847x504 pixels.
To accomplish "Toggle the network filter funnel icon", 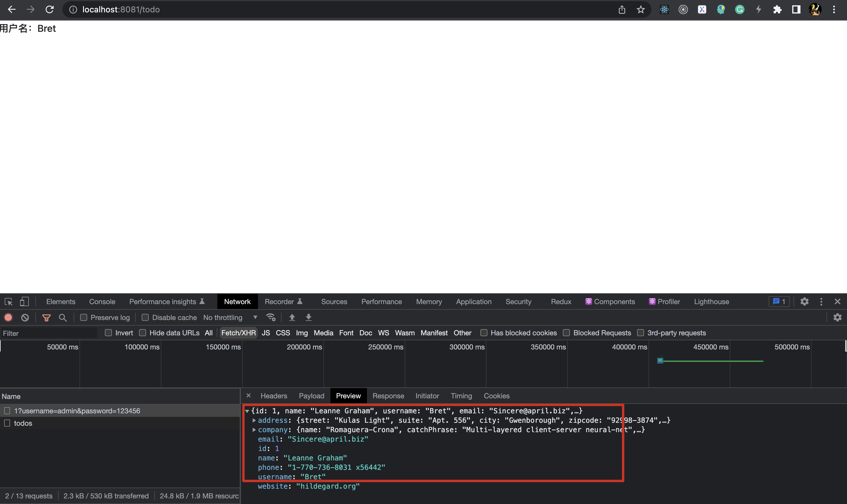I will (46, 318).
